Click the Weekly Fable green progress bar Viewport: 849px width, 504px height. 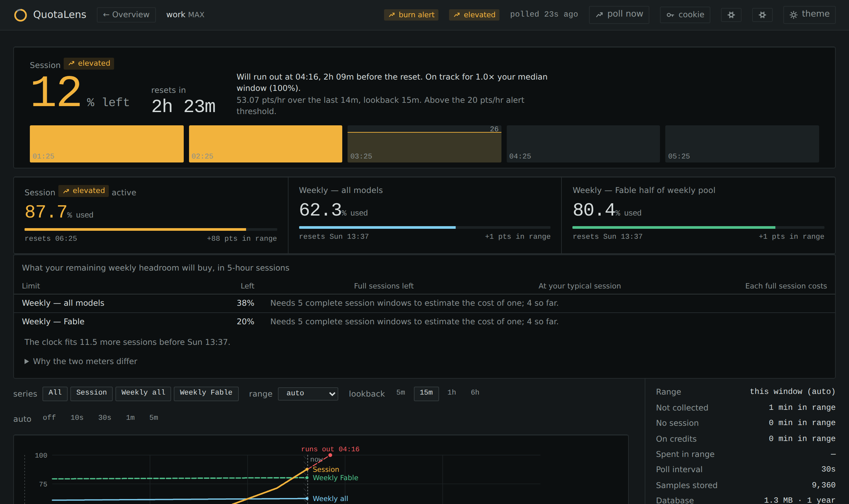click(698, 227)
